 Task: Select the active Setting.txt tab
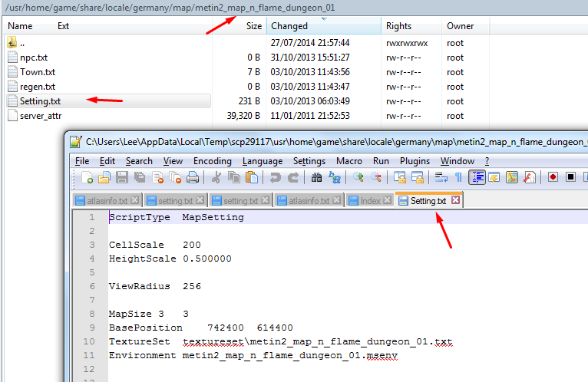click(x=428, y=201)
